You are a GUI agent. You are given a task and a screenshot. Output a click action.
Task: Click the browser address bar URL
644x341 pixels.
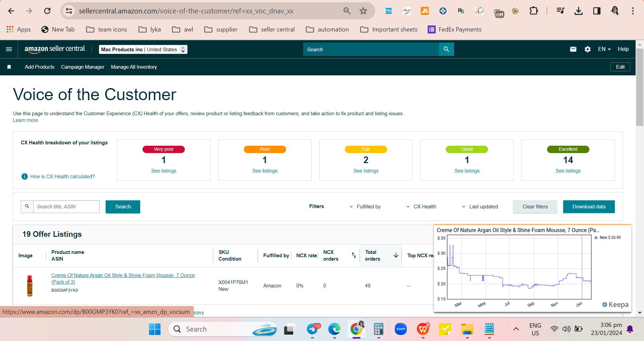[186, 11]
